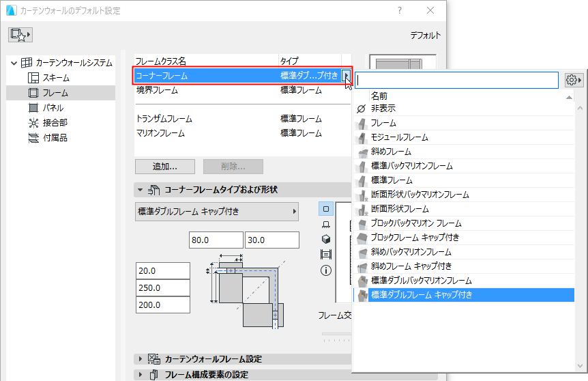
Task: Click the frame preview thumbnail at top right
Action: tap(402, 62)
